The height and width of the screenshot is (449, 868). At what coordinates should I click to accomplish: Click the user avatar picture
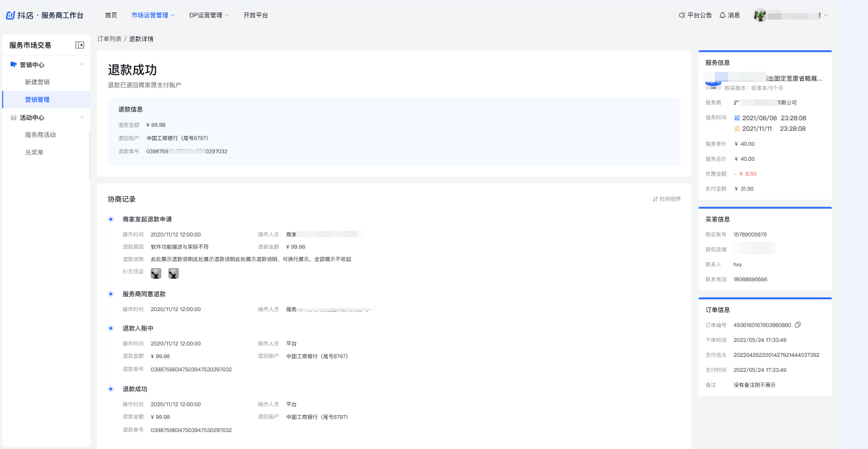click(x=760, y=15)
